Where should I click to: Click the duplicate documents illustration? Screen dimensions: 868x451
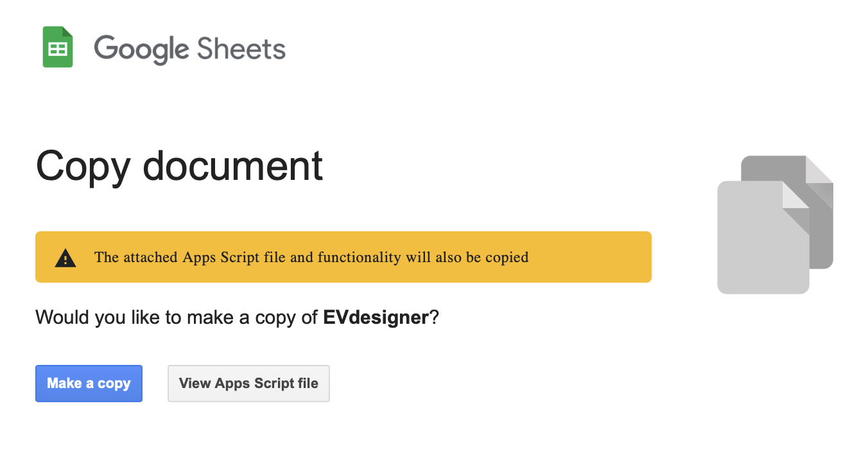click(x=775, y=225)
